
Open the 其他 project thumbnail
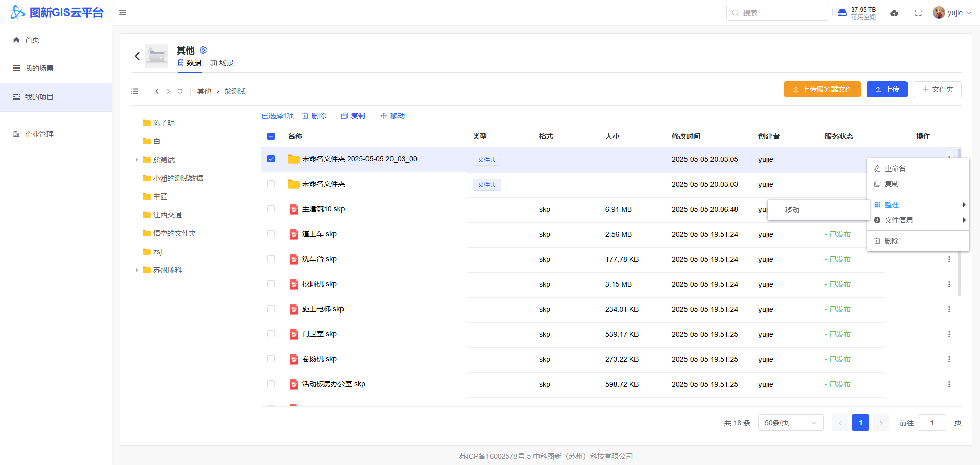[157, 56]
